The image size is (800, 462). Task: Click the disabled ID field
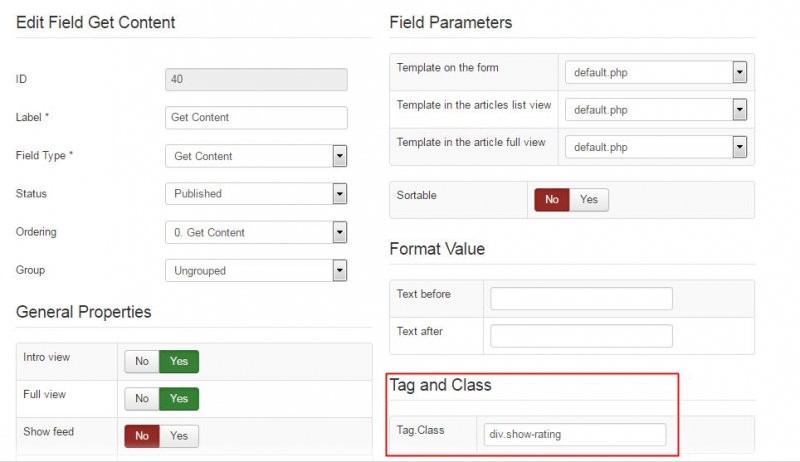pos(256,80)
